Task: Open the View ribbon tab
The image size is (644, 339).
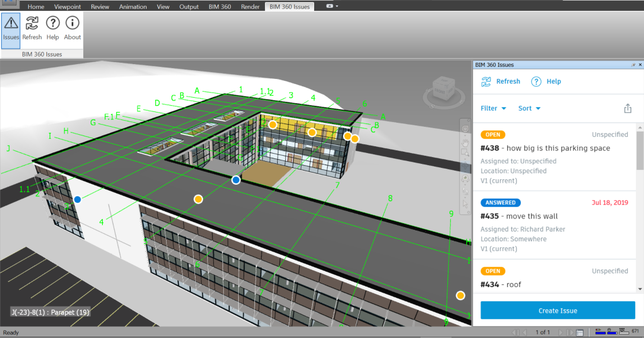Action: 163,7
